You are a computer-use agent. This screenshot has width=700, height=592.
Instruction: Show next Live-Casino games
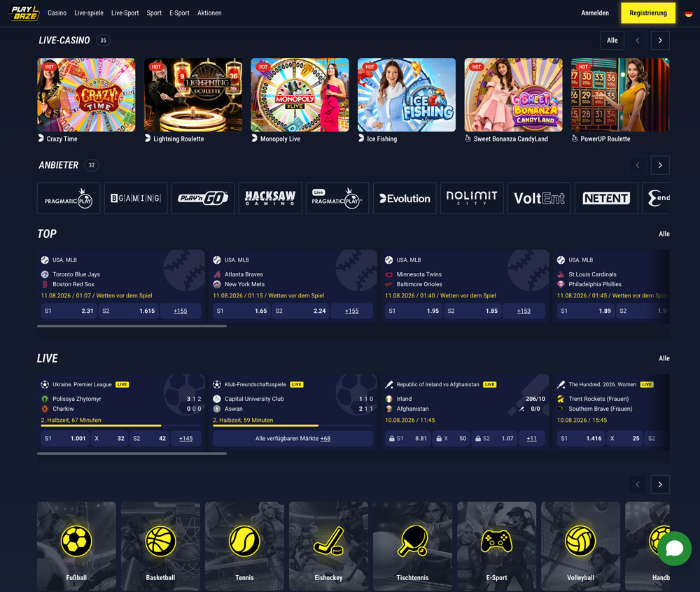660,41
